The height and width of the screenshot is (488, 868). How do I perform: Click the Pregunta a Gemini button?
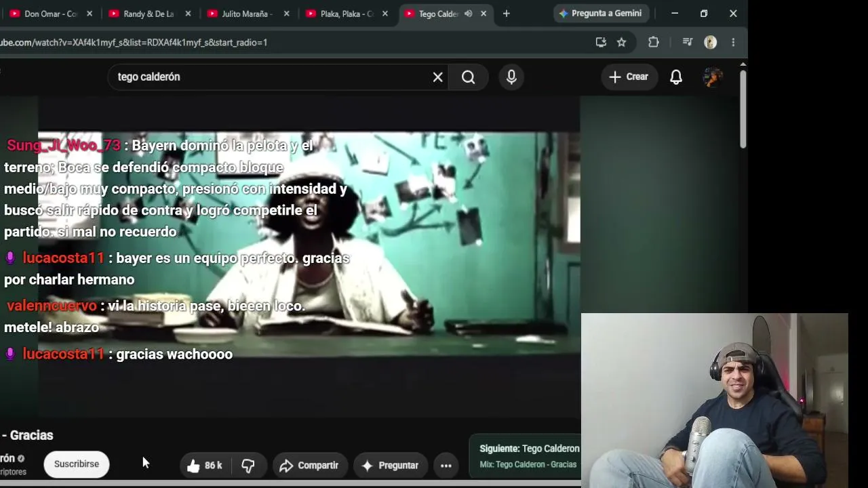coord(601,14)
